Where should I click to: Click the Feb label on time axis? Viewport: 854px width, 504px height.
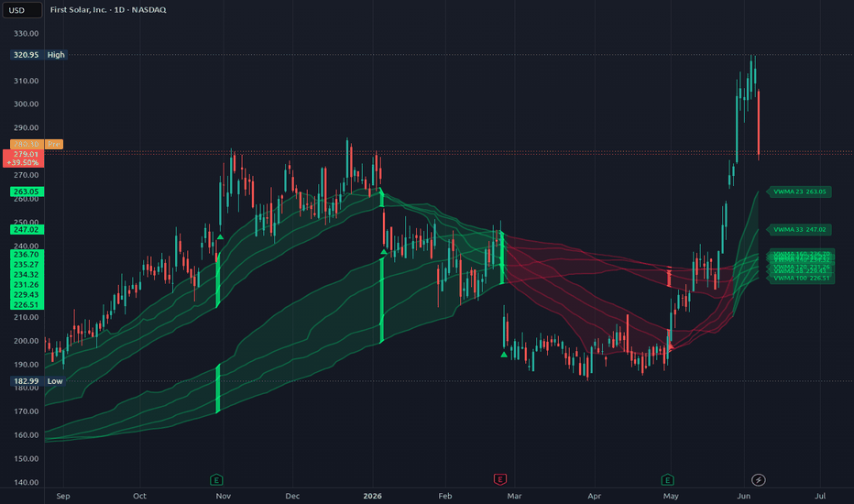445,496
